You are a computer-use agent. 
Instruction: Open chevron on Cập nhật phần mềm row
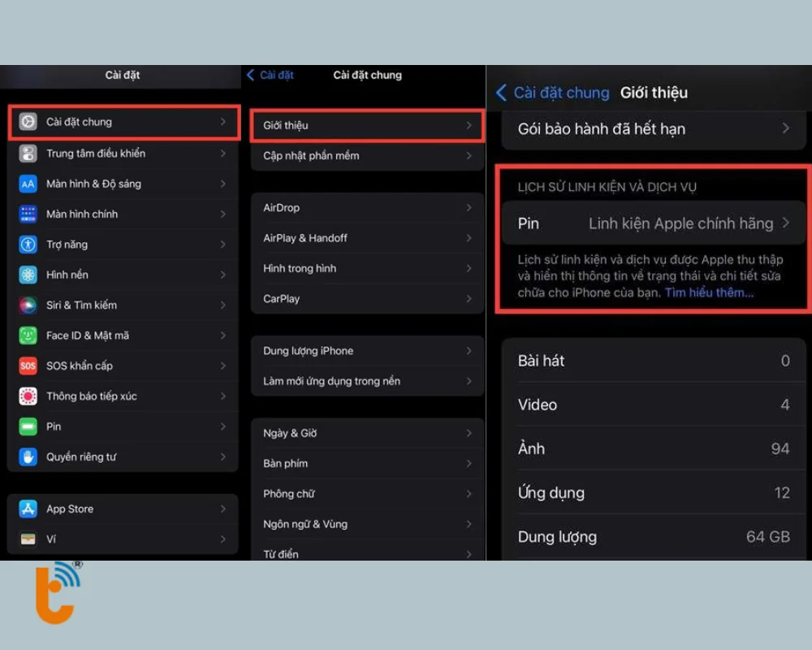(x=469, y=156)
